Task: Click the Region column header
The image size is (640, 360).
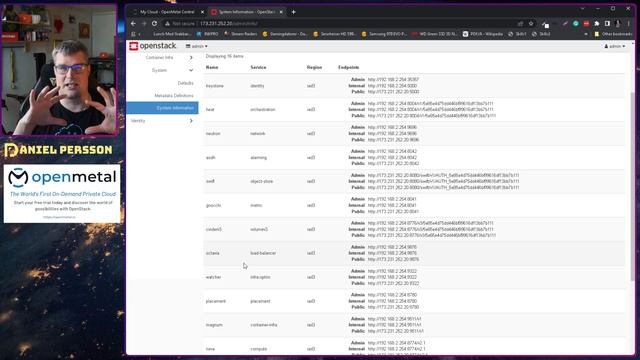Action: [314, 67]
